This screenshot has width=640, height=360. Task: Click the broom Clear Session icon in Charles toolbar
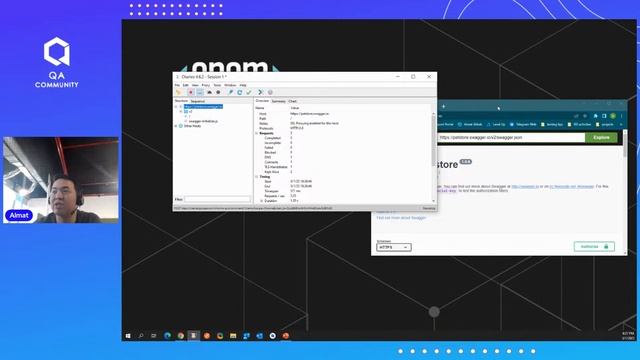(178, 92)
